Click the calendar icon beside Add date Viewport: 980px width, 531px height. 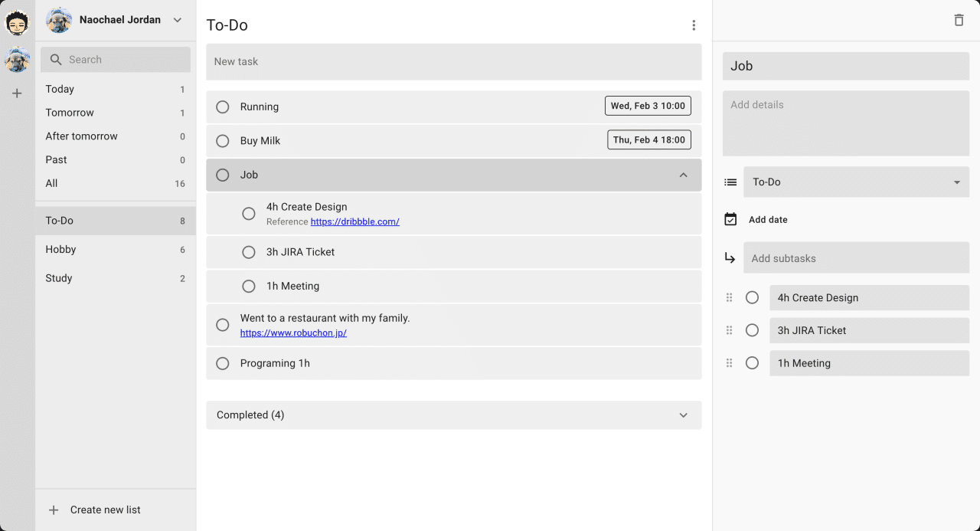(730, 219)
